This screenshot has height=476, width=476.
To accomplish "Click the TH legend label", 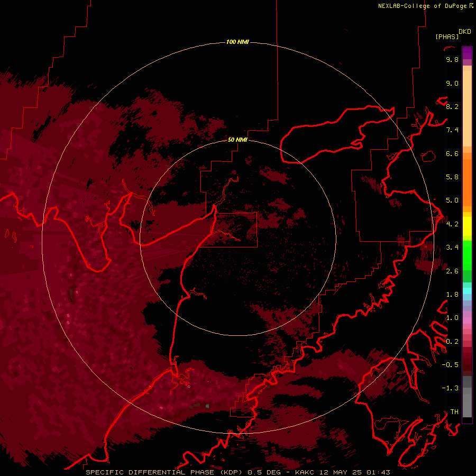I will (x=454, y=412).
